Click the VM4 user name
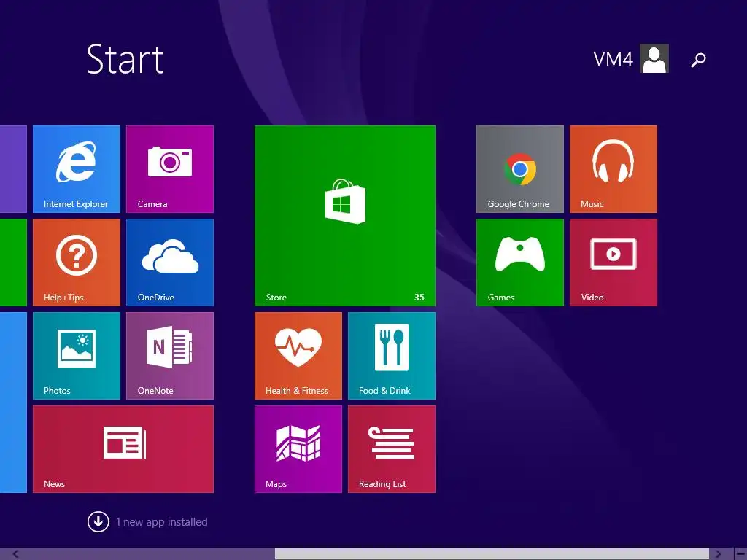747x560 pixels. pyautogui.click(x=613, y=60)
